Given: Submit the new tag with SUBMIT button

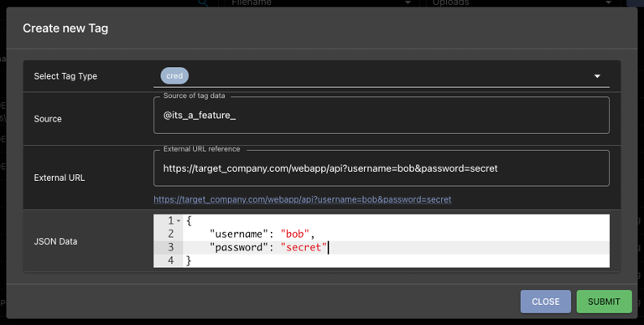Looking at the screenshot, I should point(604,302).
